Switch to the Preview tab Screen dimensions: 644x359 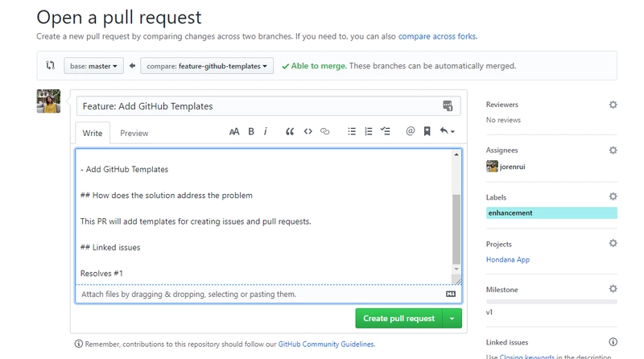[x=134, y=133]
